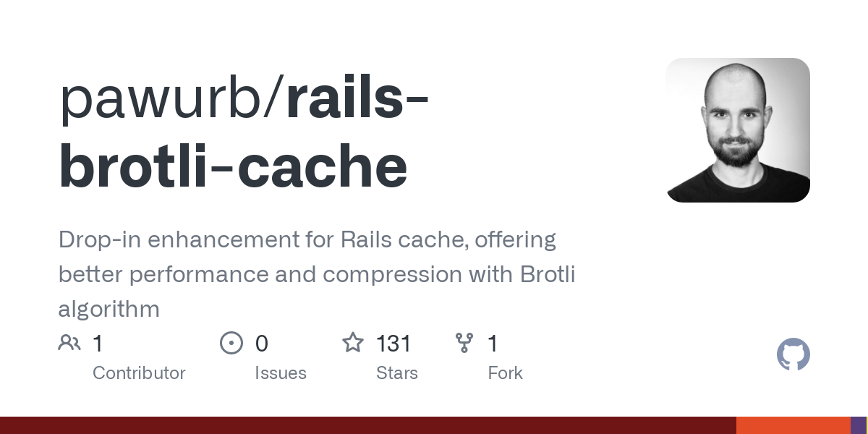Open the "rails-brotli-cache" repository name
This screenshot has height=434, width=868.
pos(244,135)
